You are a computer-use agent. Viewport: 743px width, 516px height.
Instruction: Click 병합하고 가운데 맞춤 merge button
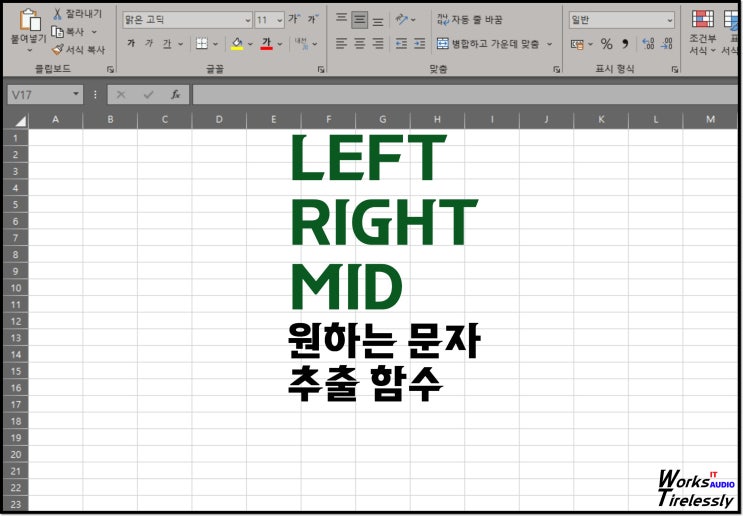coord(488,44)
